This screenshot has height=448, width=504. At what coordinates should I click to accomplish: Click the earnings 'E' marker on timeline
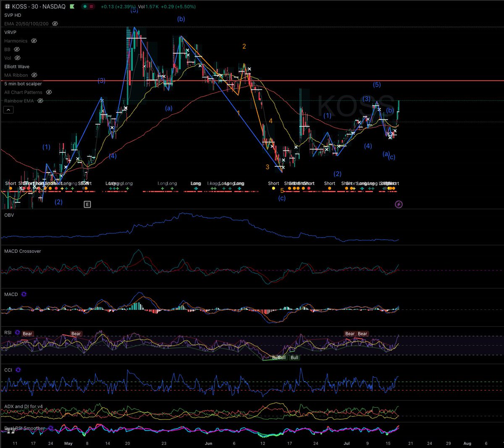[87, 204]
